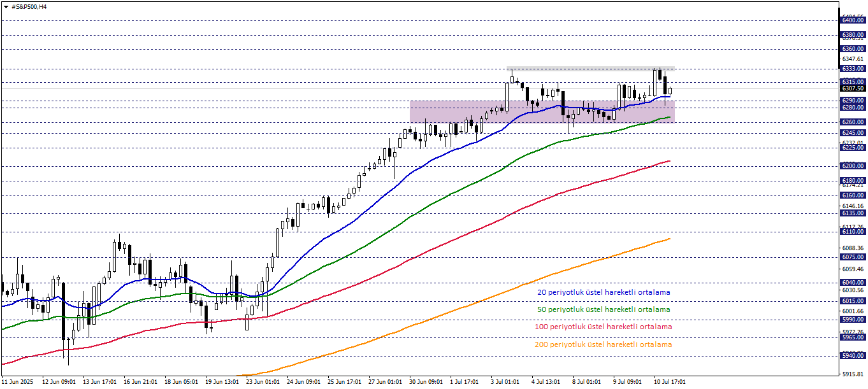Click the 6400.00 price level label
The height and width of the screenshot is (389, 868).
click(853, 20)
